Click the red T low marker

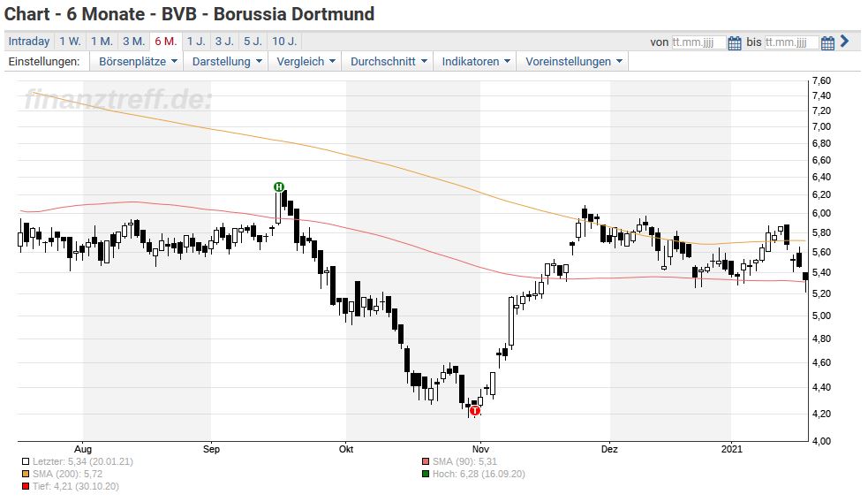[475, 411]
